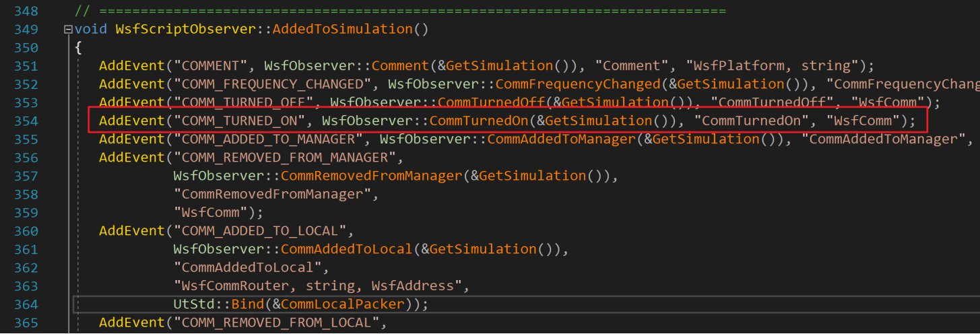Click the void keyword on line 349
Viewport: 980px width, 334px height.
coord(90,30)
